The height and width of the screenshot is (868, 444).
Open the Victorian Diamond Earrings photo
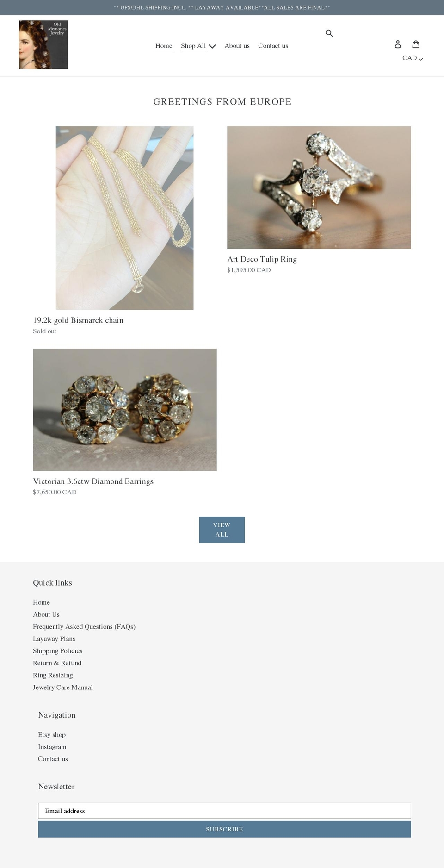coord(124,410)
